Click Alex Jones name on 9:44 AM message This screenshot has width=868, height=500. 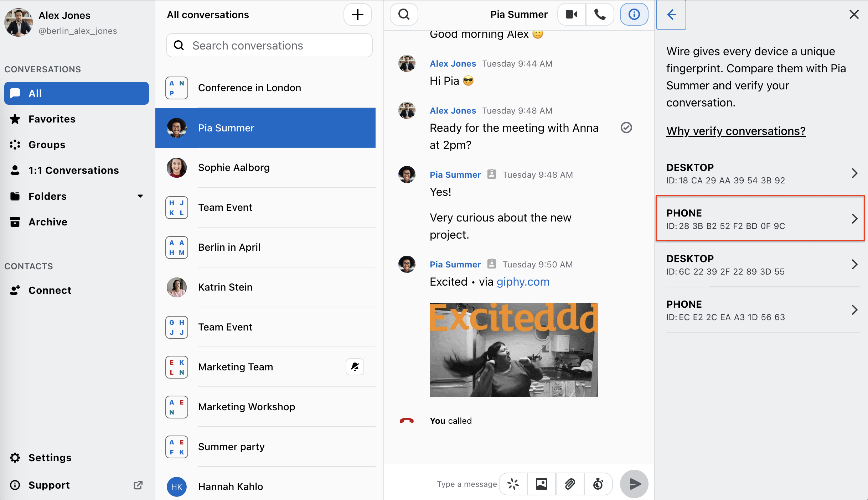pos(453,64)
